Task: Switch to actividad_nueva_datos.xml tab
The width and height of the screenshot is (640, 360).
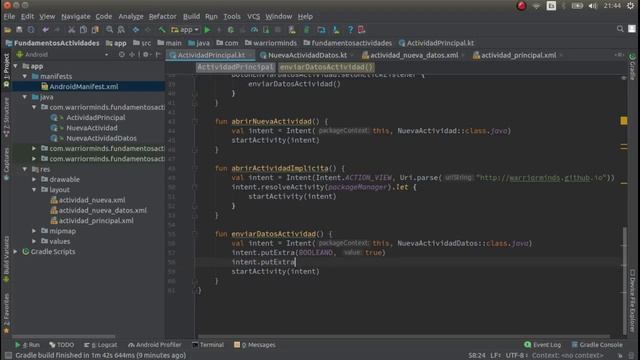Action: tap(414, 55)
